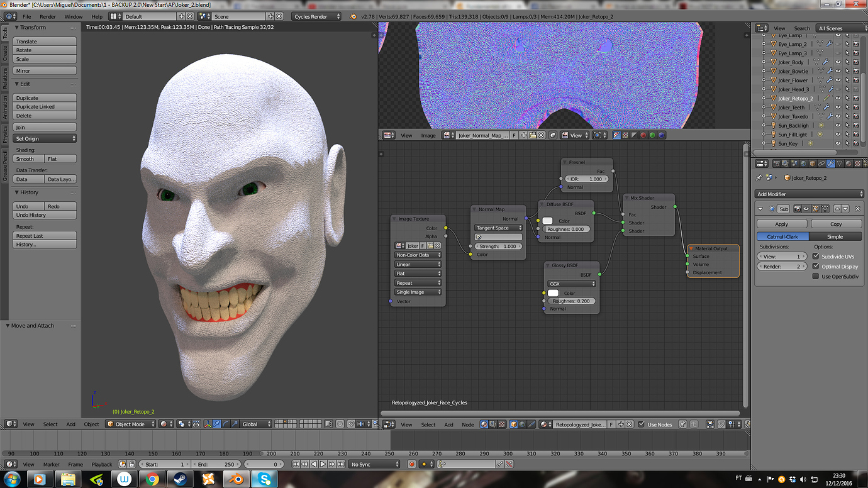The image size is (868, 488).
Task: Hide Joker_Teeth using its eye icon
Action: 838,108
